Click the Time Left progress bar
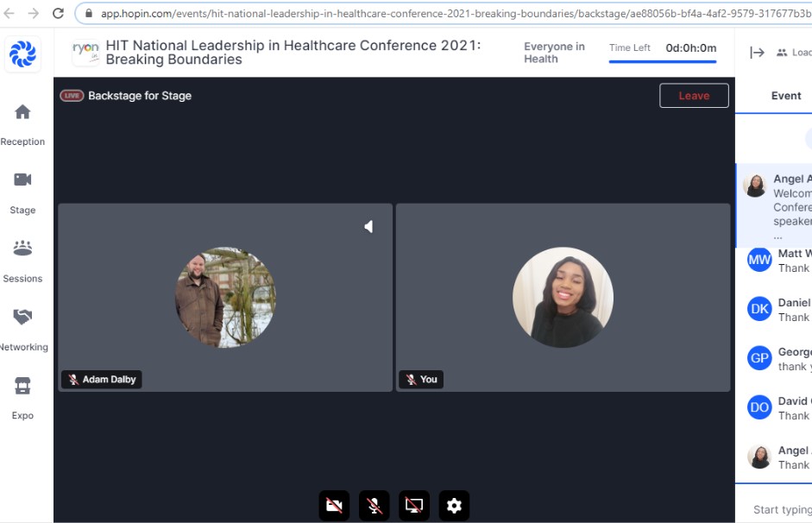Viewport: 812px width, 523px height. point(663,61)
